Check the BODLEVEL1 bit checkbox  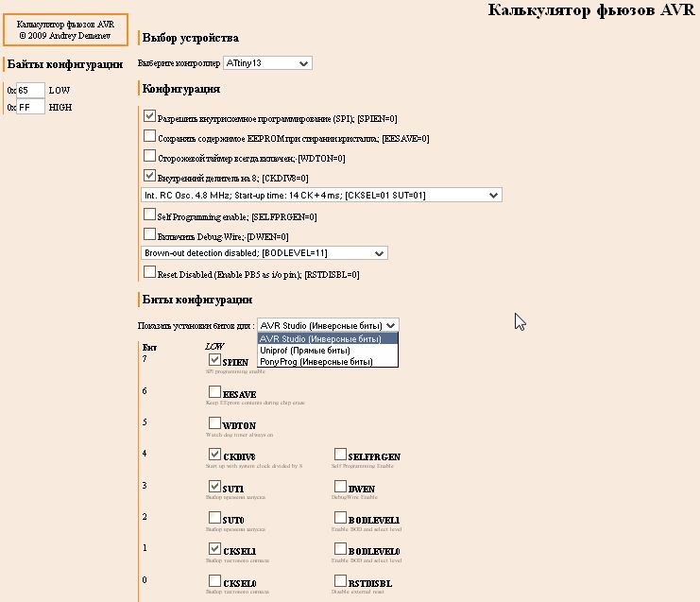point(340,518)
